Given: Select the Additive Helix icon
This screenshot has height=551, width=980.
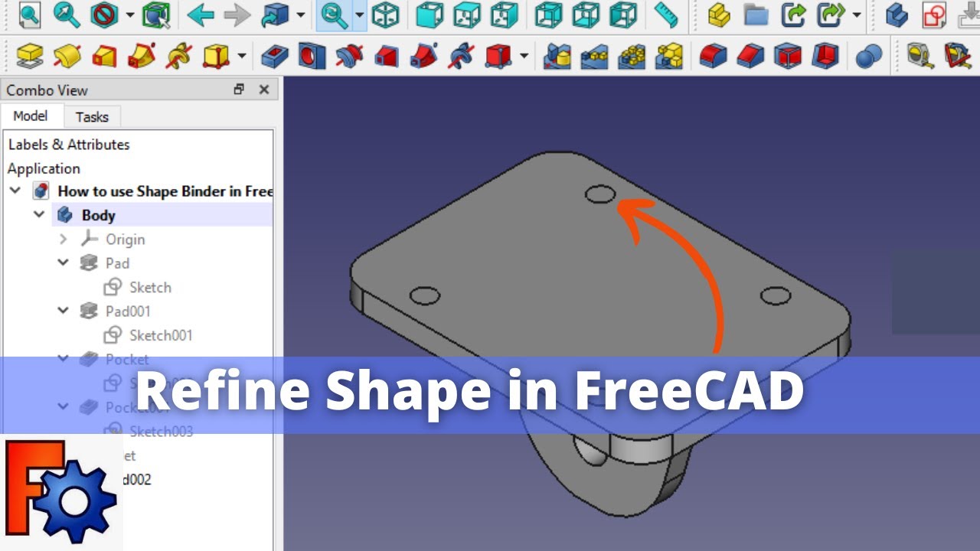Looking at the screenshot, I should coord(178,55).
